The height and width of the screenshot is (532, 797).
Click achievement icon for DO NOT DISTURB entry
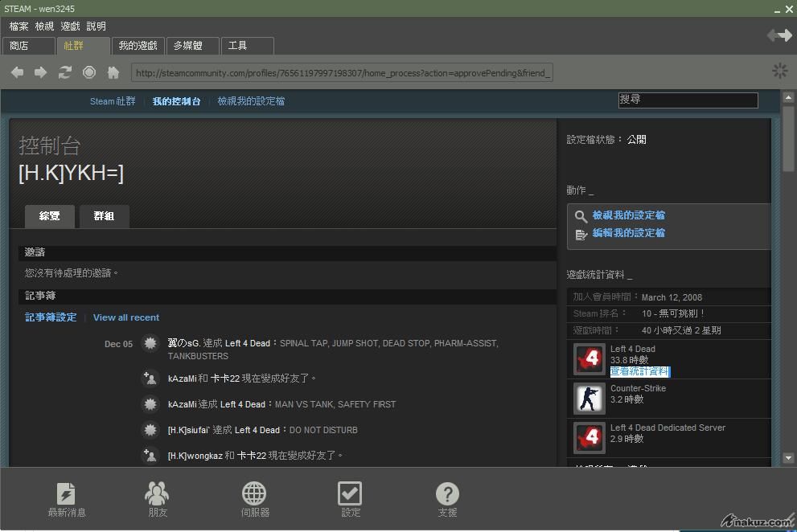tap(150, 430)
